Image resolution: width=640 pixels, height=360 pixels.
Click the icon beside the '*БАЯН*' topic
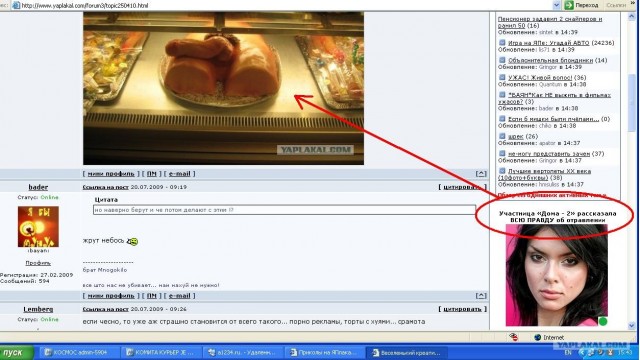502,95
